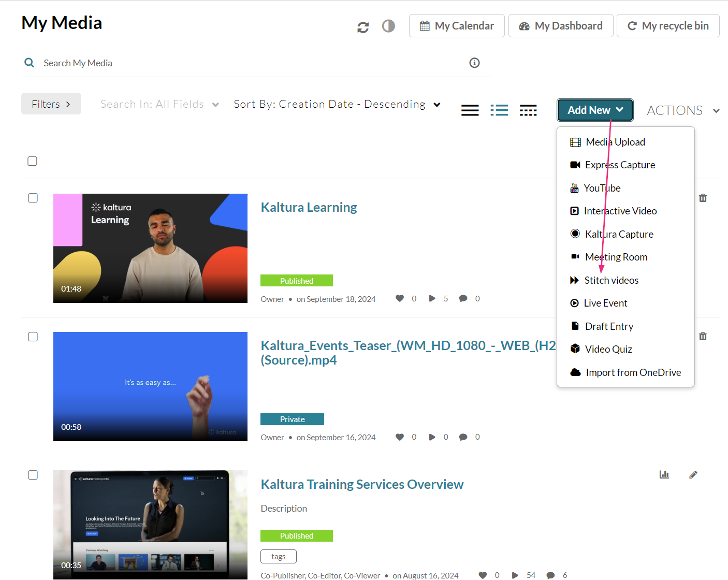
Task: Choose Stitch videos from the menu
Action: point(611,280)
